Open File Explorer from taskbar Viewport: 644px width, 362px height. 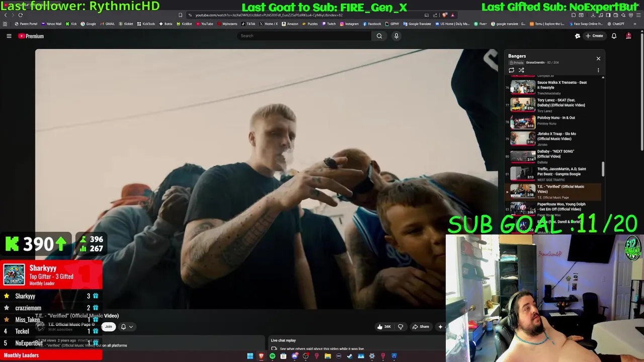328,356
